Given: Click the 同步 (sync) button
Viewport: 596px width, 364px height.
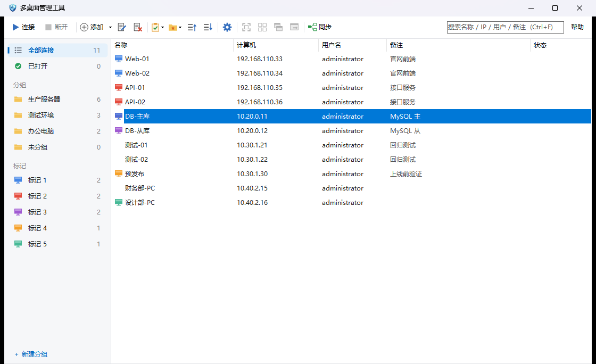Looking at the screenshot, I should click(x=320, y=27).
